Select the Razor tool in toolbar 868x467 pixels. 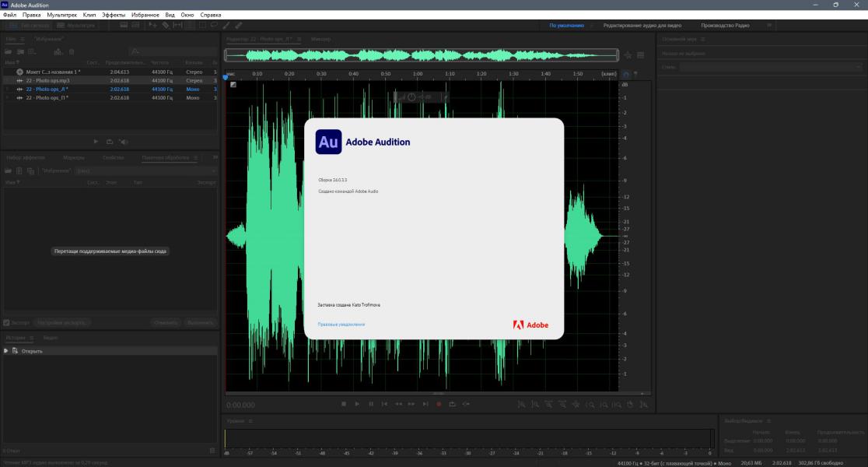(x=165, y=26)
